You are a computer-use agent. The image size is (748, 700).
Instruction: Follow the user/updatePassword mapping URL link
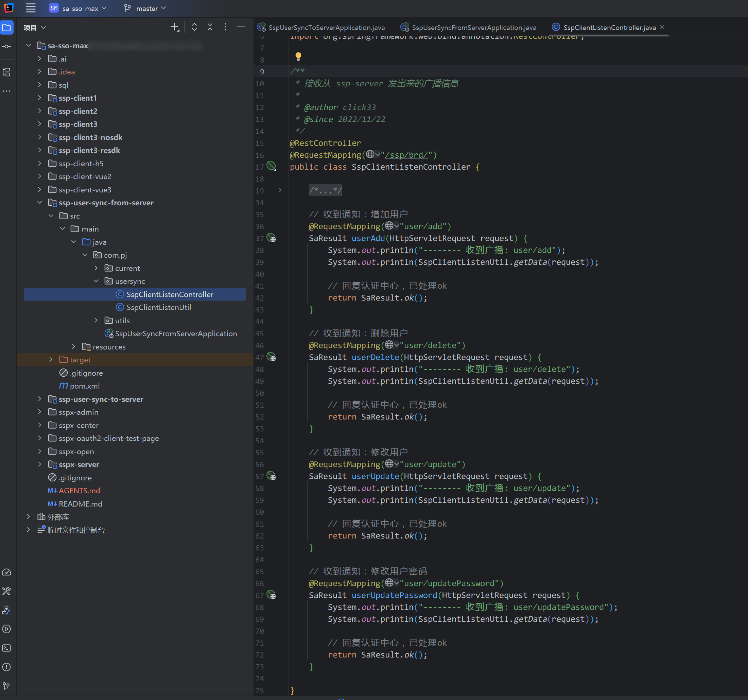tap(449, 583)
